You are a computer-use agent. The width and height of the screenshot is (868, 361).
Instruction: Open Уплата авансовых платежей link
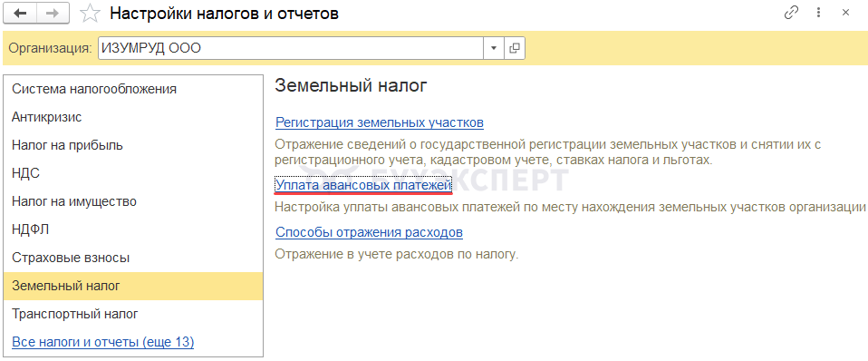(x=363, y=186)
